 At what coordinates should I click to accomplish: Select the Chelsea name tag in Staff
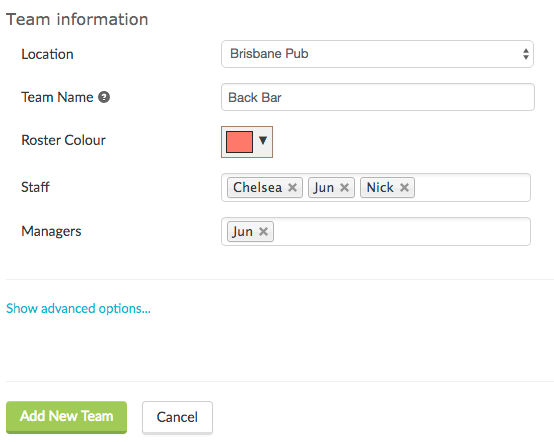pyautogui.click(x=257, y=187)
